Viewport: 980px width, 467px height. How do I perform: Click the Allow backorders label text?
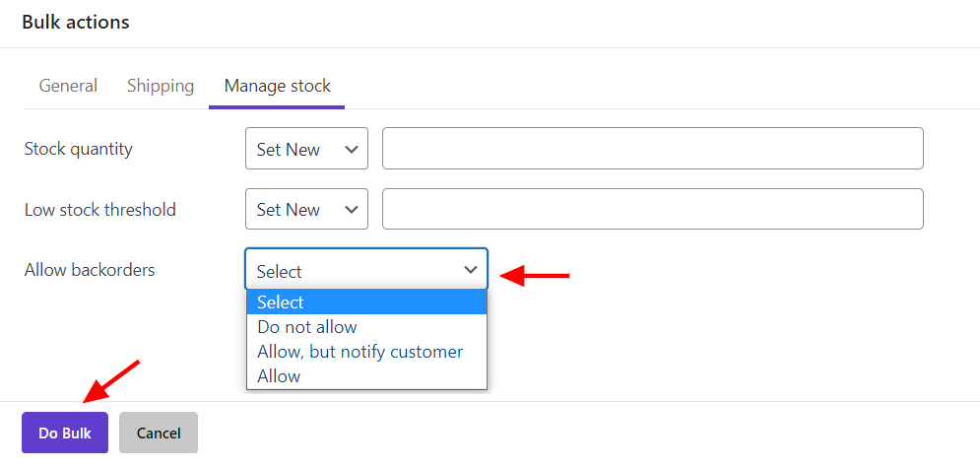[x=90, y=269]
